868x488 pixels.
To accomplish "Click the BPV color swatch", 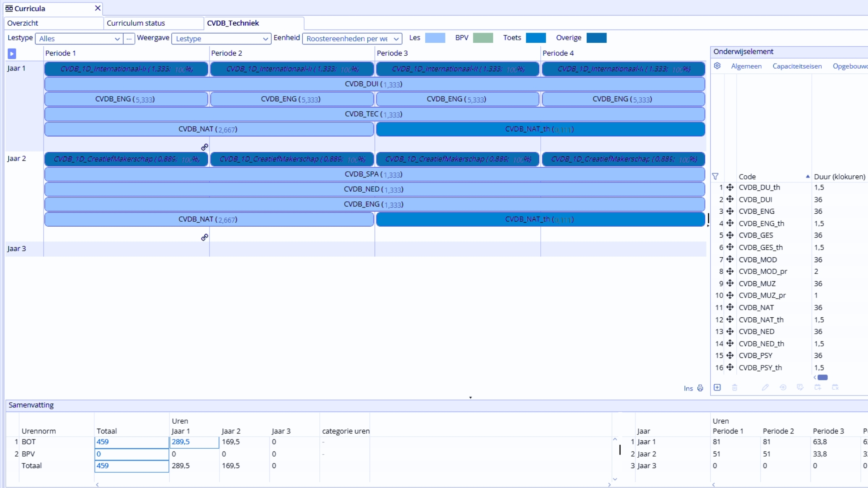I will [x=483, y=38].
